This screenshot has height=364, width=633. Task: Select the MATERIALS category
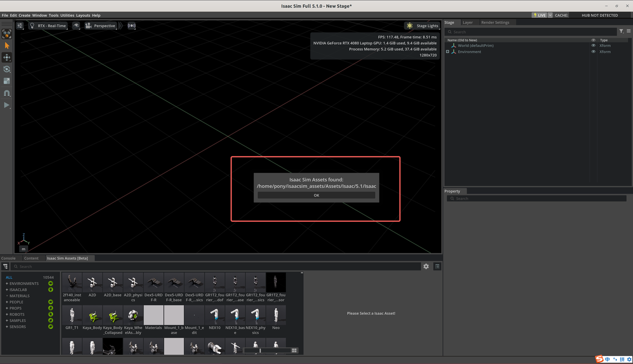pyautogui.click(x=19, y=296)
